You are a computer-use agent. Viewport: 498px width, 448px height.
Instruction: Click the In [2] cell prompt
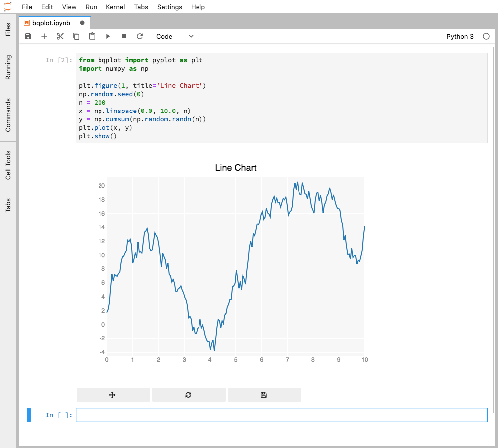[59, 60]
